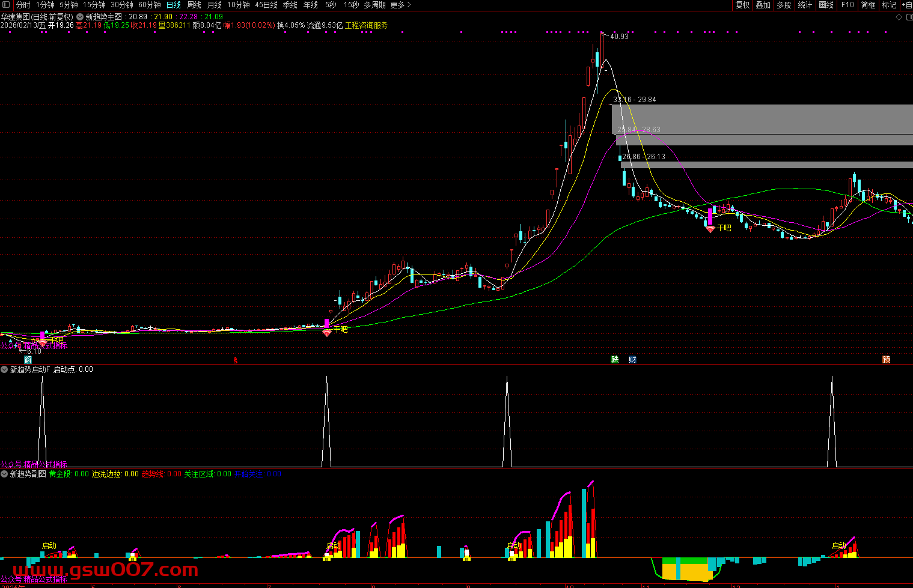Click the red S marker on timeline
The height and width of the screenshot is (588, 913).
tap(236, 360)
